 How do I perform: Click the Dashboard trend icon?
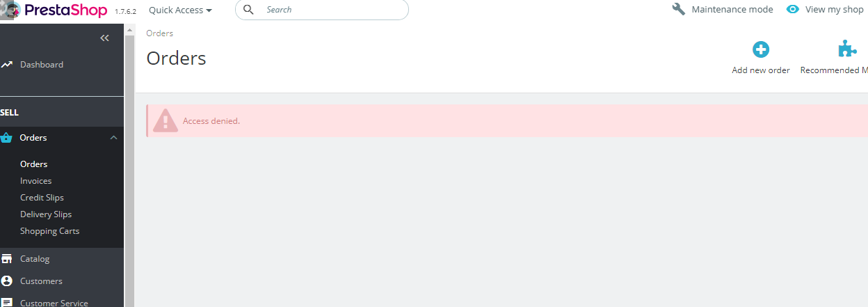7,65
